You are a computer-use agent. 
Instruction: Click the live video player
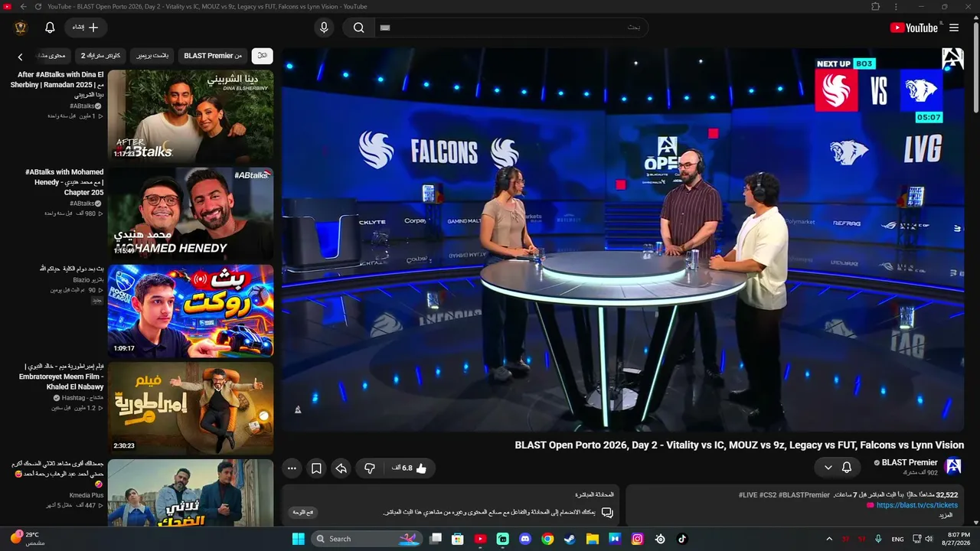(622, 240)
